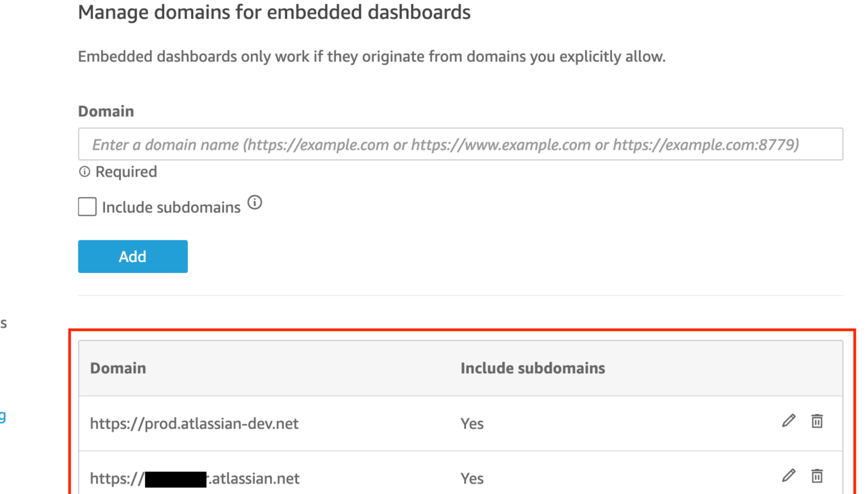The image size is (868, 494).
Task: Click the Domain column header in table
Action: 118,368
